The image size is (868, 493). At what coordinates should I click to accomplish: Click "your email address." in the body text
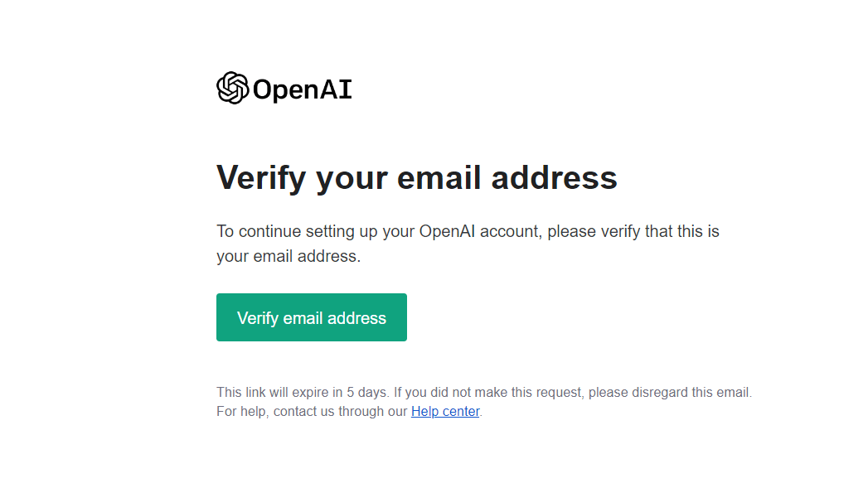pyautogui.click(x=289, y=257)
